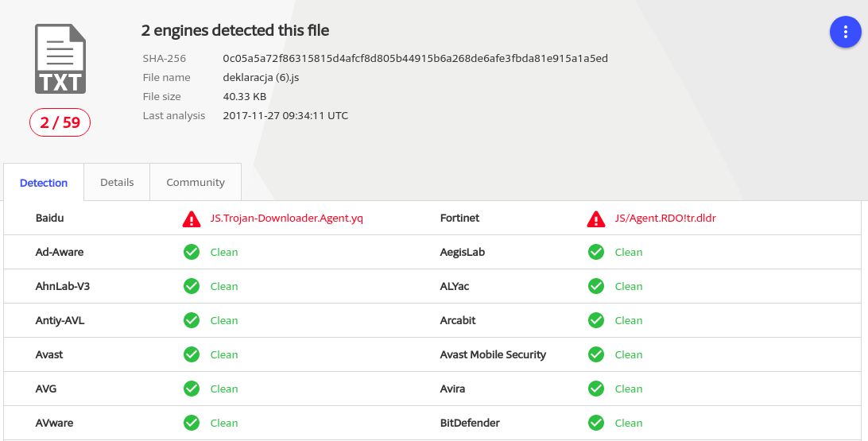Viewport: 868px width, 441px height.
Task: Click the file name deklaracja (6).js
Action: (261, 78)
